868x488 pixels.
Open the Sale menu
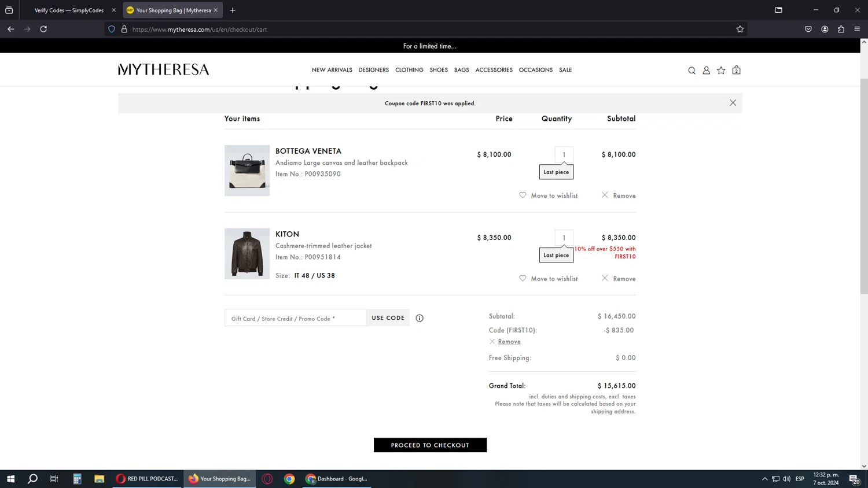tap(565, 70)
